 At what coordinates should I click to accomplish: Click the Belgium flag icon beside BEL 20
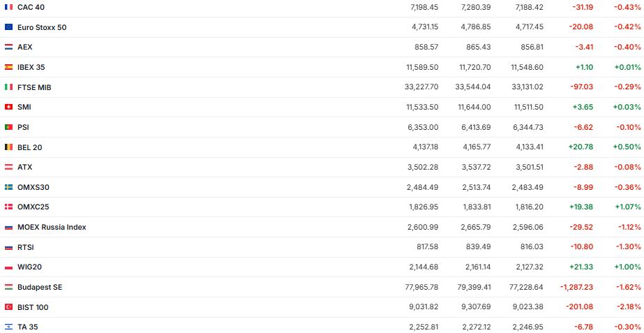(x=8, y=147)
